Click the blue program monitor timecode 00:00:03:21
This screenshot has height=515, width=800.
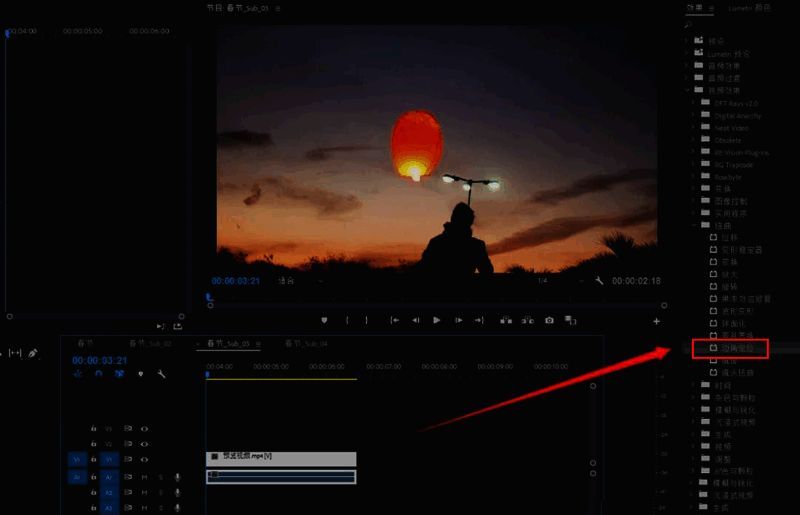[x=236, y=282]
